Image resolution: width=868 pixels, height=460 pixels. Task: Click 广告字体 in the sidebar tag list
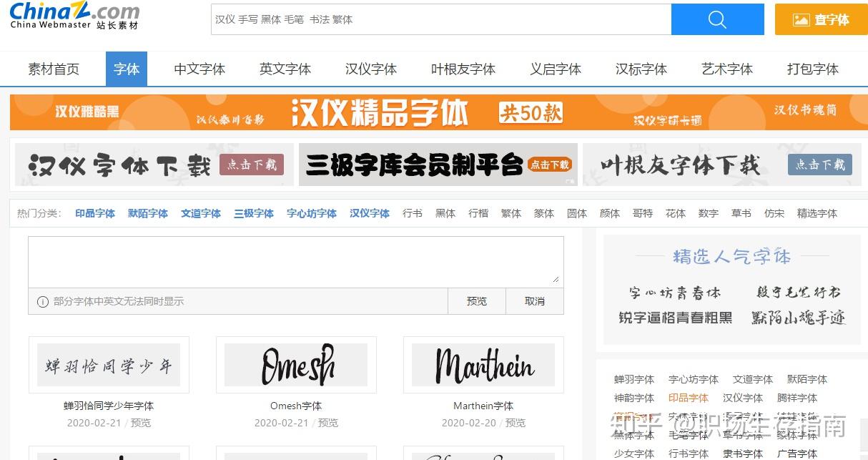(797, 454)
